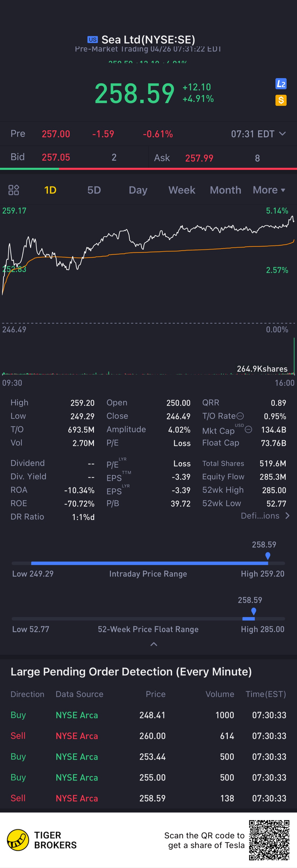Tap the 52-week range price marker

[x=253, y=611]
